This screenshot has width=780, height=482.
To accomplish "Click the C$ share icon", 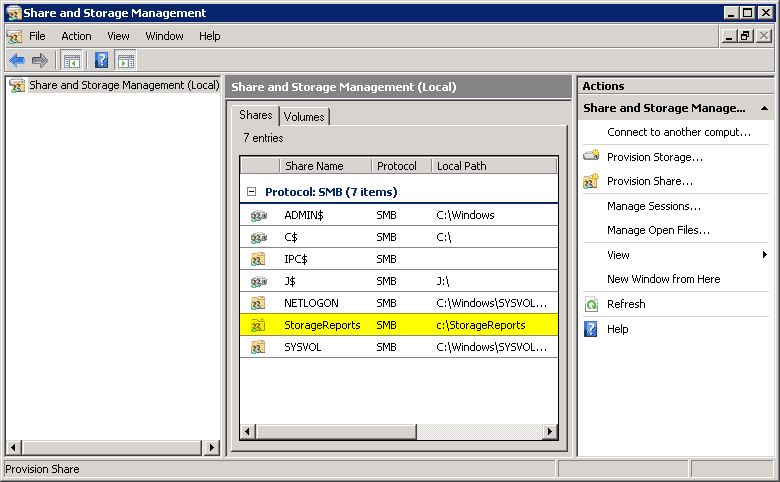I will click(x=259, y=237).
